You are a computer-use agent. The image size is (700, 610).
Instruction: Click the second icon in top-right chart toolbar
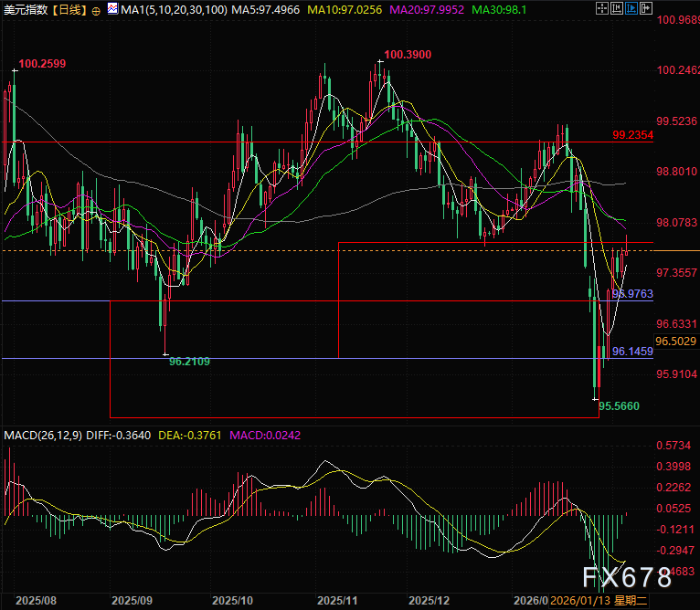point(617,10)
